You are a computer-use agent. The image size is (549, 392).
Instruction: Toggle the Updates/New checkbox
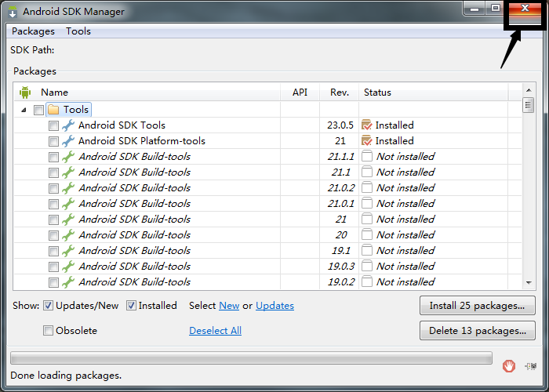point(49,306)
